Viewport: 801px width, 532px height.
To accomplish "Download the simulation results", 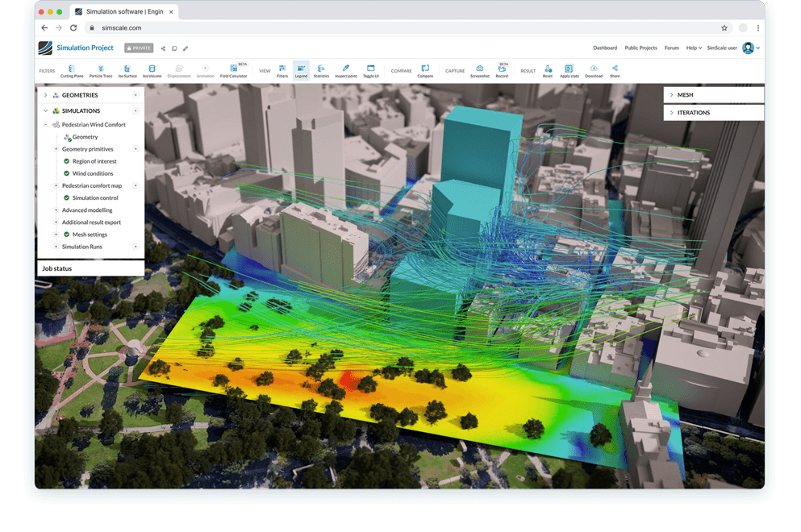I will (x=594, y=70).
